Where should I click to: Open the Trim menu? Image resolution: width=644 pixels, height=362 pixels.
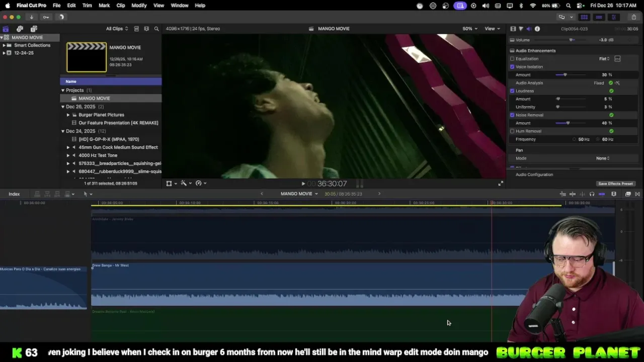click(87, 6)
